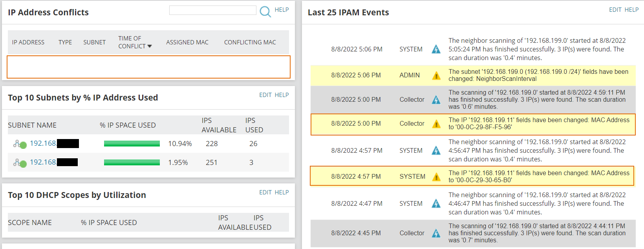The width and height of the screenshot is (644, 249).
Task: Click the ADMIN event source label
Action: tap(410, 75)
